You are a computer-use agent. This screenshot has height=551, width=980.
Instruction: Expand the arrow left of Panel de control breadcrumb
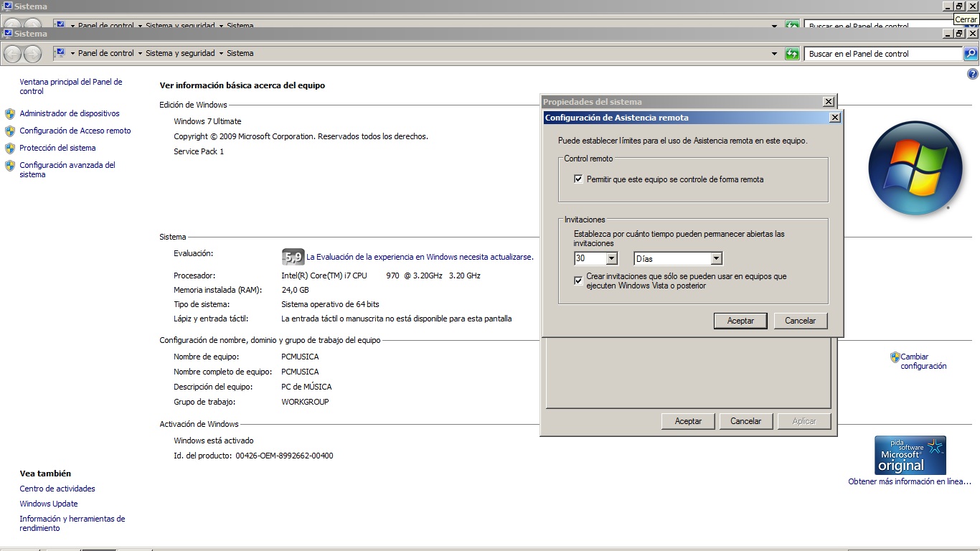click(72, 53)
